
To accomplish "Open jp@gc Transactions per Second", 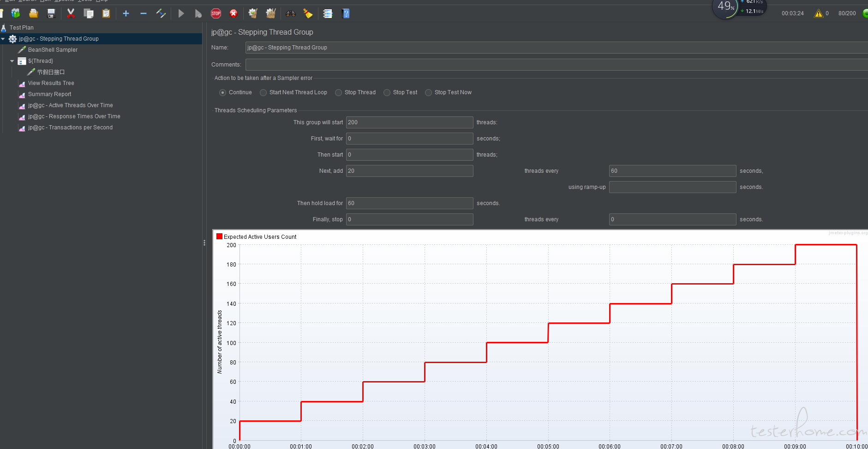I will coord(70,127).
